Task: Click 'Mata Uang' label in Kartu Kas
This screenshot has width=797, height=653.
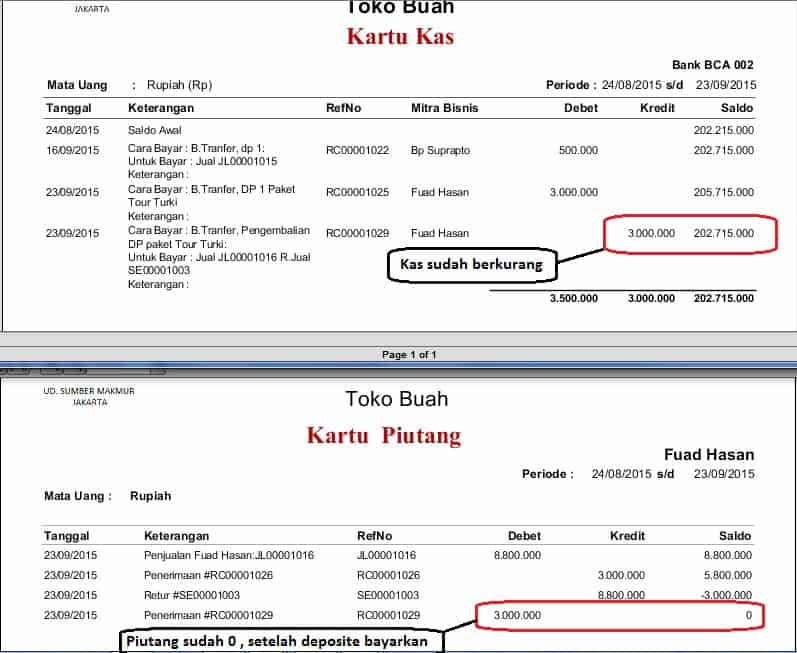Action: click(77, 85)
